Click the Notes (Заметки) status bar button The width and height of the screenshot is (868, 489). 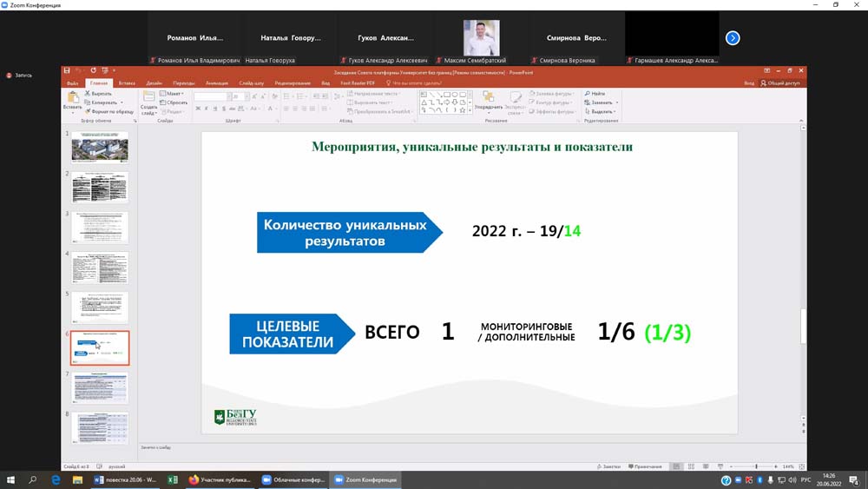coord(608,466)
